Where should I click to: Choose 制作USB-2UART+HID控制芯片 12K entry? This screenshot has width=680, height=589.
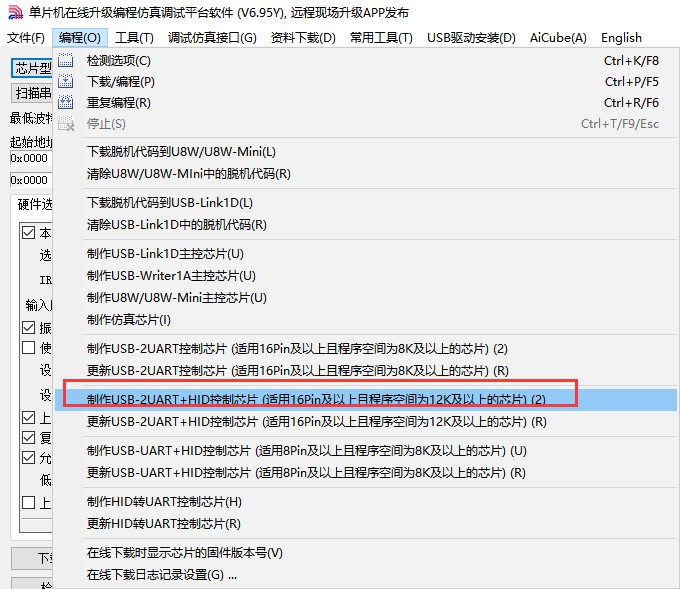[x=366, y=399]
